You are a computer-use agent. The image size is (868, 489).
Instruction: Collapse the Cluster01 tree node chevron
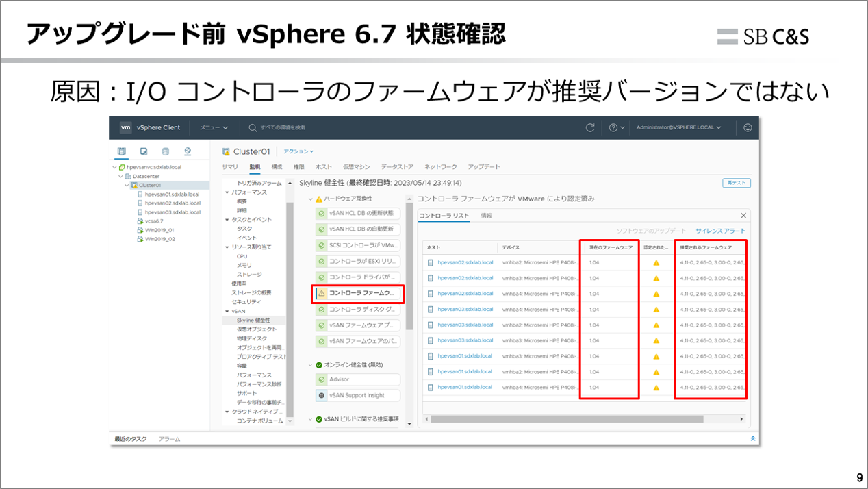[x=127, y=185]
